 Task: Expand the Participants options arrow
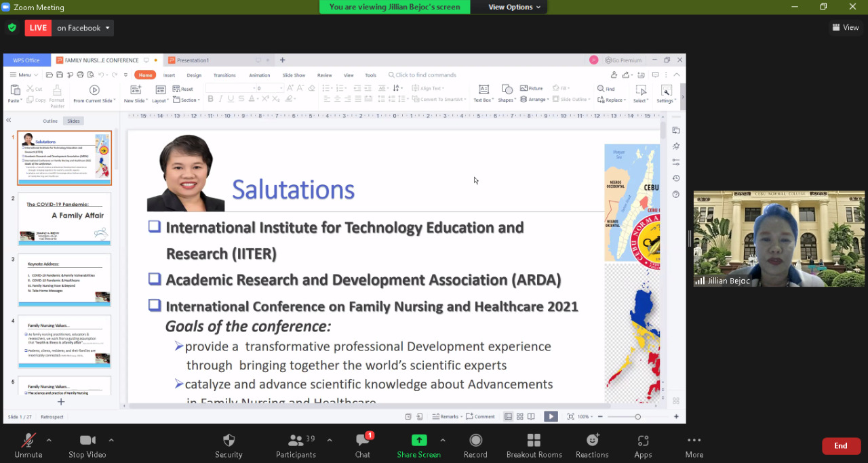(x=330, y=440)
